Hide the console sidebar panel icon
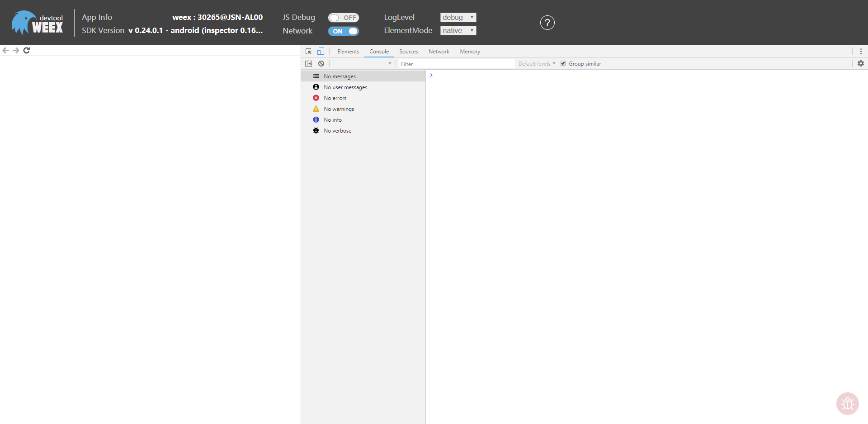The image size is (868, 424). pyautogui.click(x=309, y=64)
